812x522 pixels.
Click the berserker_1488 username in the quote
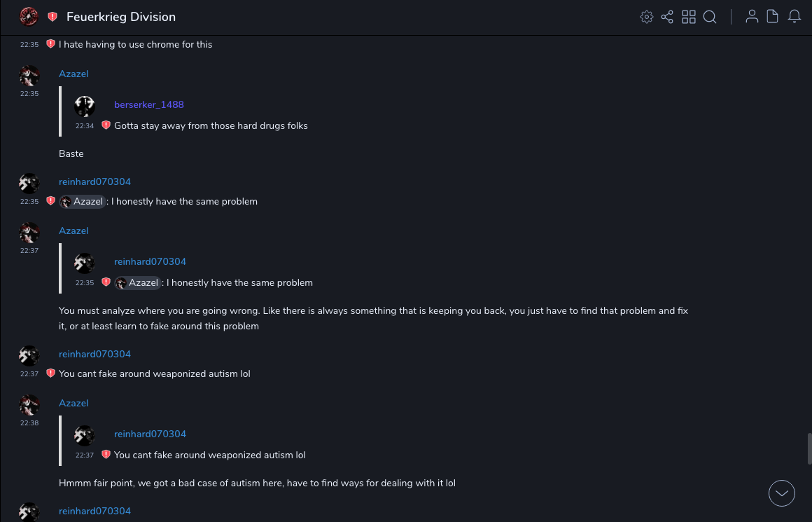point(149,104)
